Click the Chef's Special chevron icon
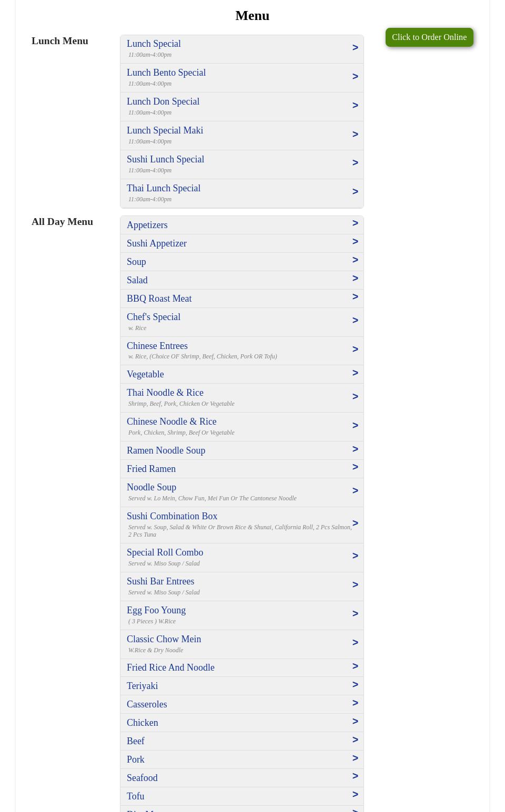The height and width of the screenshot is (812, 505). click(x=355, y=321)
